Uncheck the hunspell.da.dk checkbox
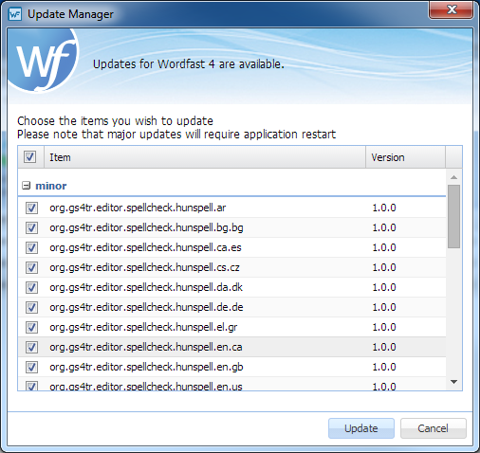 (32, 288)
